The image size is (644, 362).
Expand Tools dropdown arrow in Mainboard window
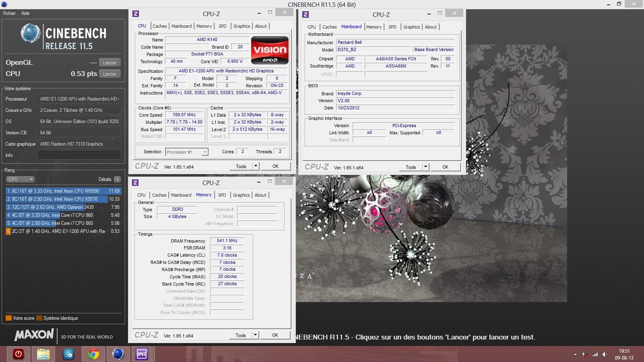point(425,167)
